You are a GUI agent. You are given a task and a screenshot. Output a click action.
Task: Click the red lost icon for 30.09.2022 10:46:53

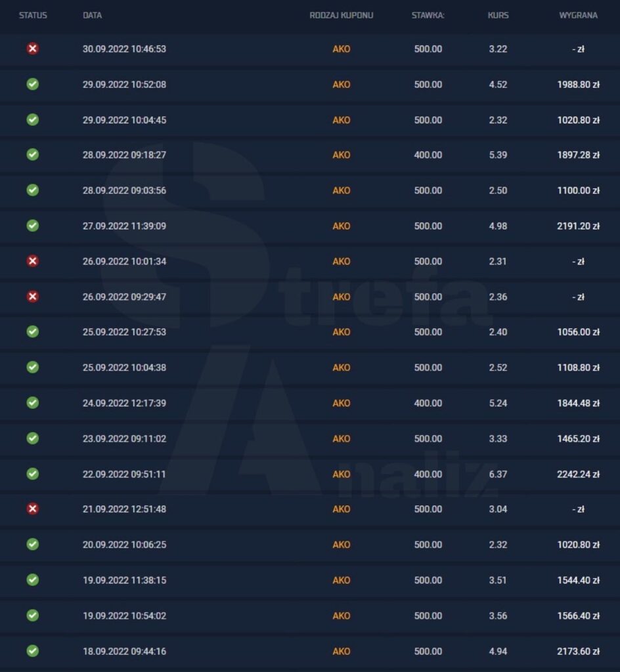click(x=33, y=49)
